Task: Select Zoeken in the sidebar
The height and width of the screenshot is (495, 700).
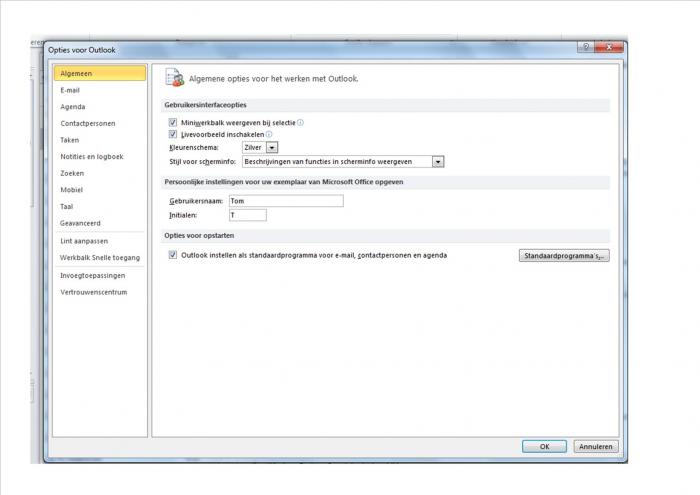Action: pos(72,173)
